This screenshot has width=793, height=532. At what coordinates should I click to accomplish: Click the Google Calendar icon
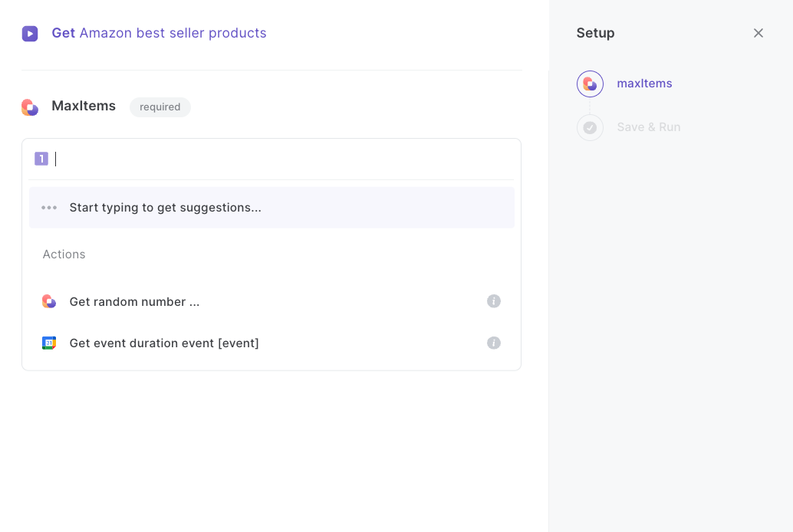click(x=49, y=343)
